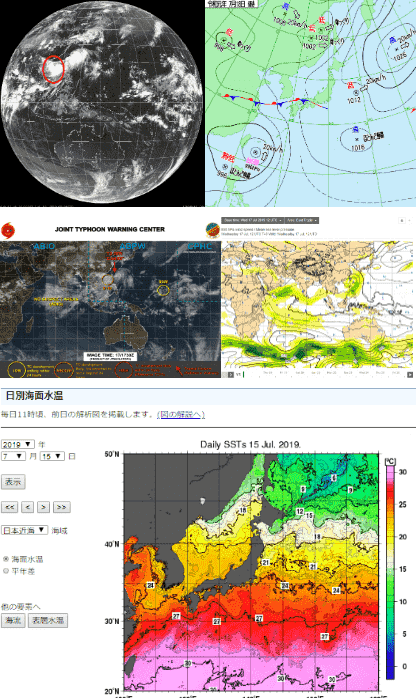The height and width of the screenshot is (698, 416).
Task: Select the 平年差 radio button
Action: (6, 571)
